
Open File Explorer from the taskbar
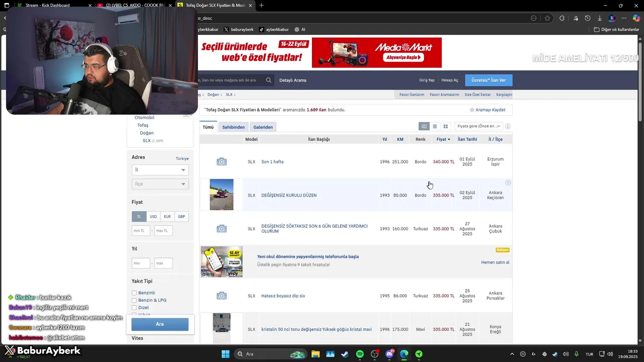click(315, 354)
